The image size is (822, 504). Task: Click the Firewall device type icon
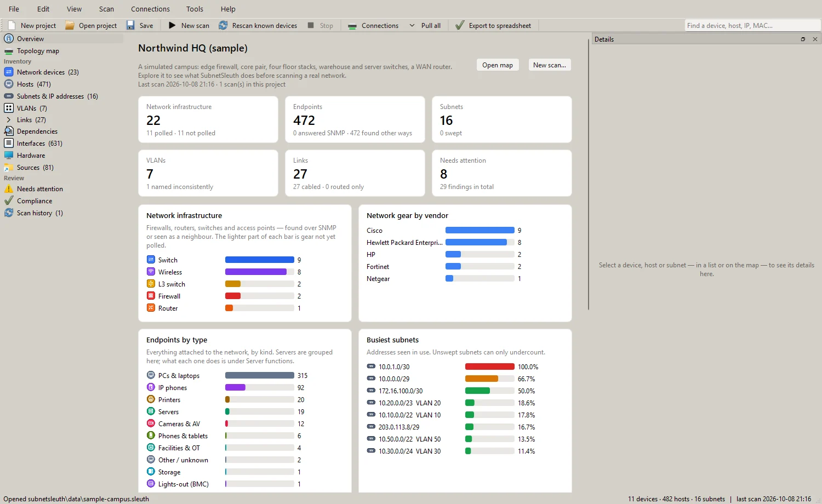pos(151,296)
